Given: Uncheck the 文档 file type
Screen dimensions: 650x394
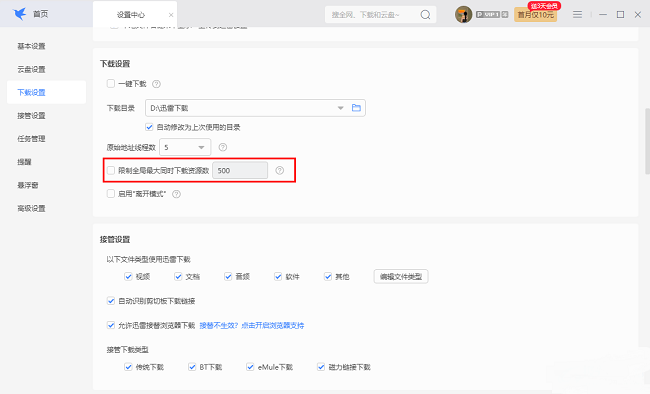Looking at the screenshot, I should pyautogui.click(x=178, y=276).
